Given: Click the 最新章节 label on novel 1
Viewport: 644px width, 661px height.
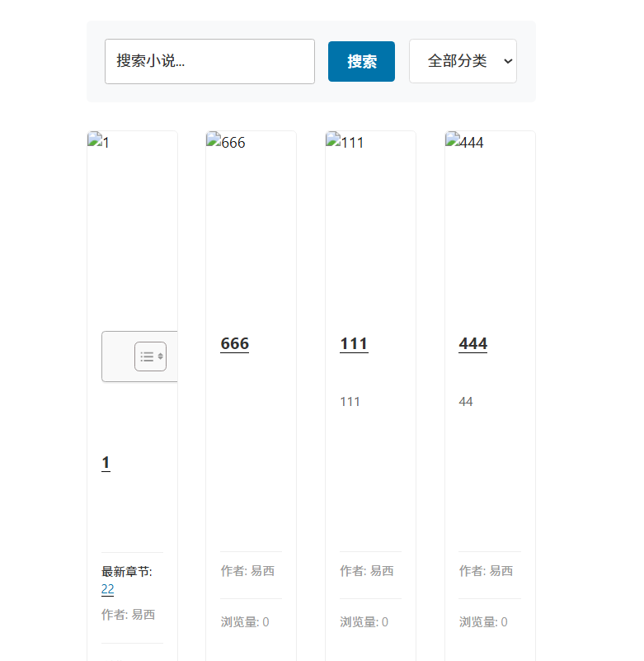Looking at the screenshot, I should click(x=126, y=572).
